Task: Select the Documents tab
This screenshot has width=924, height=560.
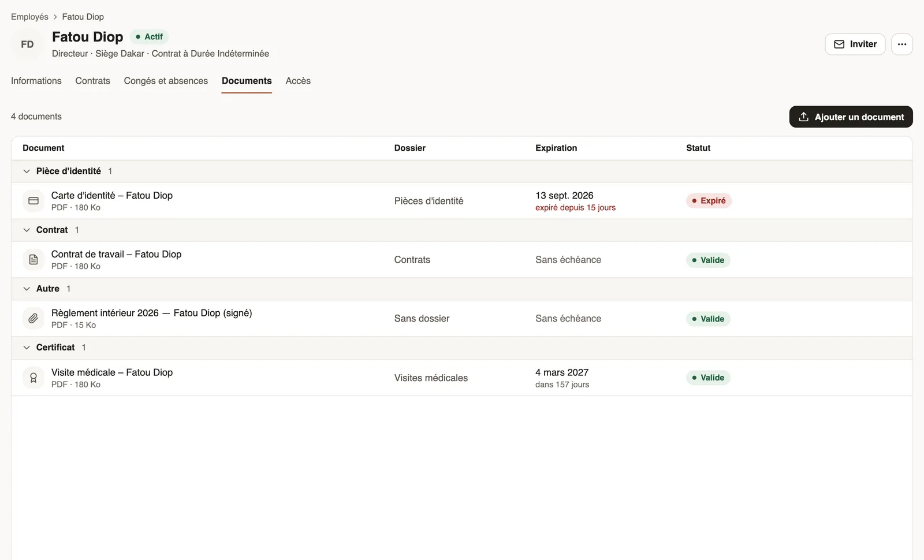Action: tap(247, 81)
